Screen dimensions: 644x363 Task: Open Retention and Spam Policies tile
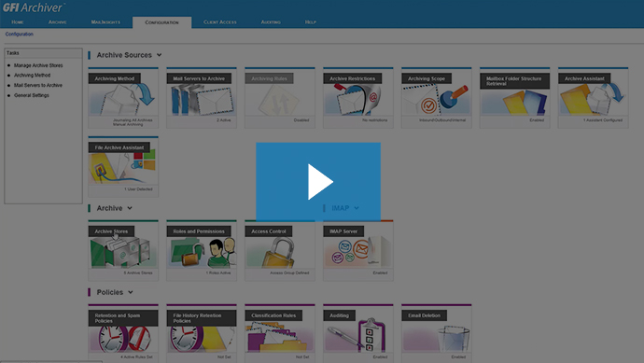(x=123, y=333)
